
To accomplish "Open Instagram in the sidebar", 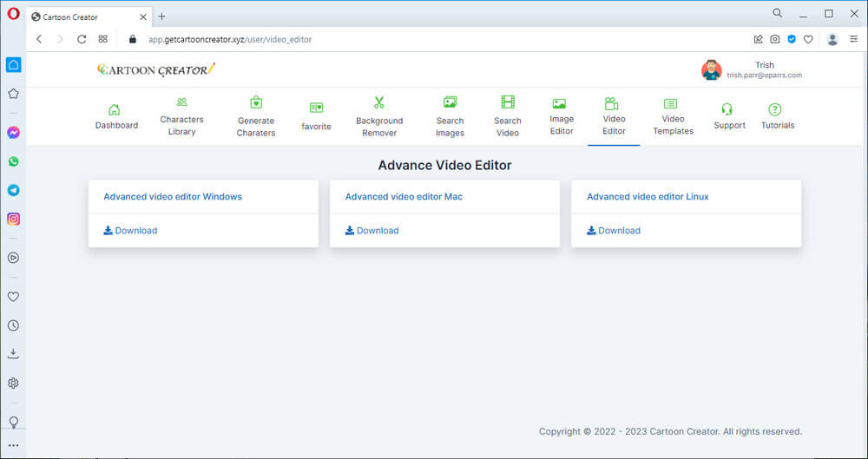I will click(x=14, y=219).
